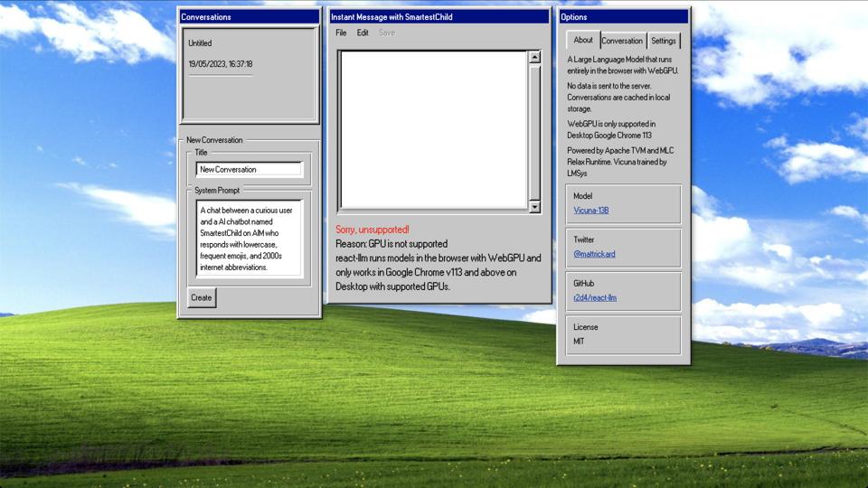
Task: Switch to the Conversation tab
Action: click(622, 41)
